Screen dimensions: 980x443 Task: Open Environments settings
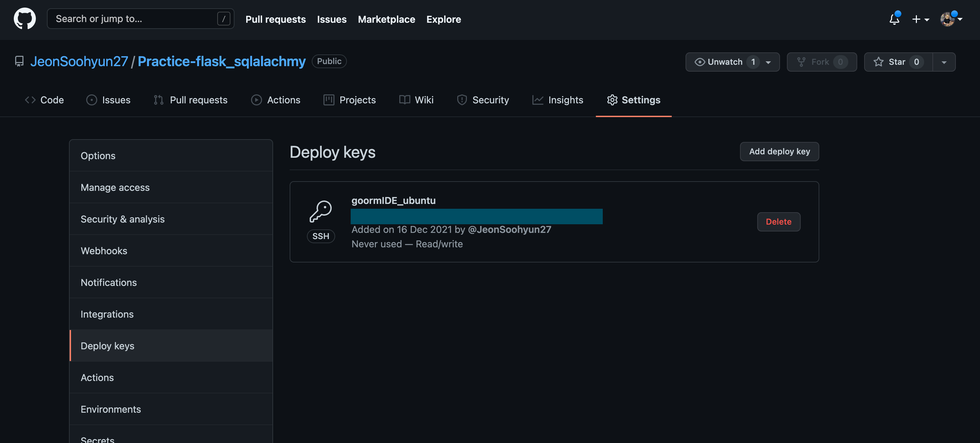tap(171, 409)
